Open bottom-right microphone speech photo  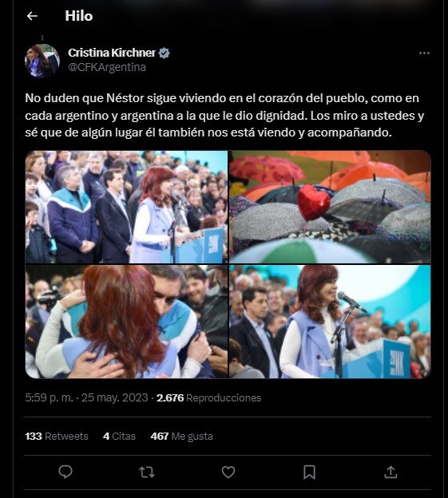click(x=330, y=322)
